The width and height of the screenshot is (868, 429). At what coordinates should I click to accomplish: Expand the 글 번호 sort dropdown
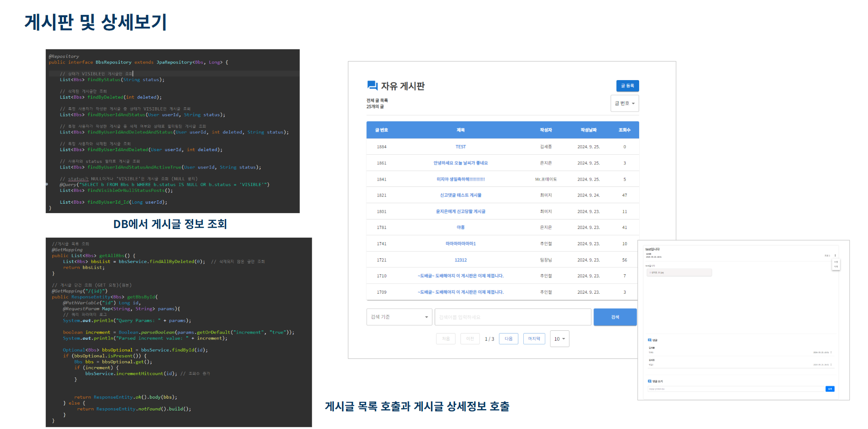click(624, 104)
